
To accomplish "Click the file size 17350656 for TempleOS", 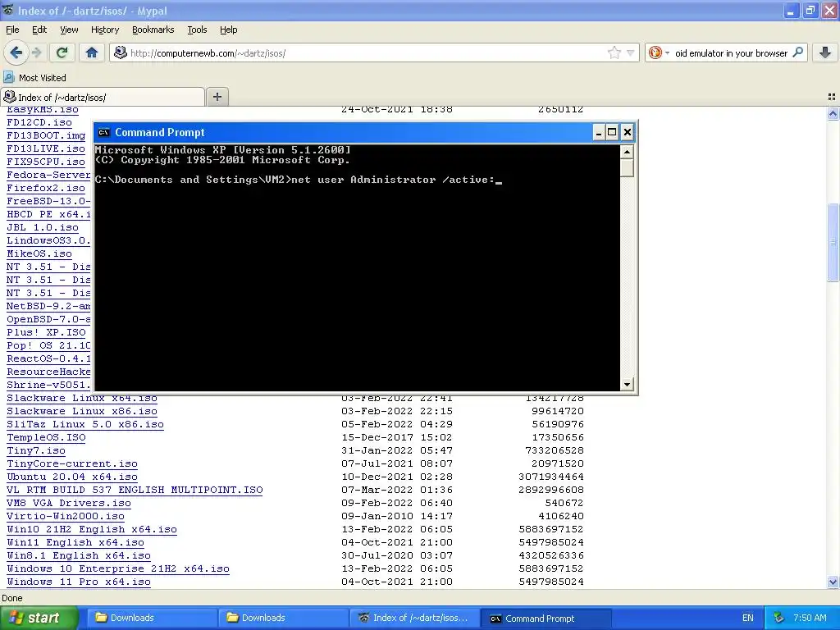I will [558, 437].
